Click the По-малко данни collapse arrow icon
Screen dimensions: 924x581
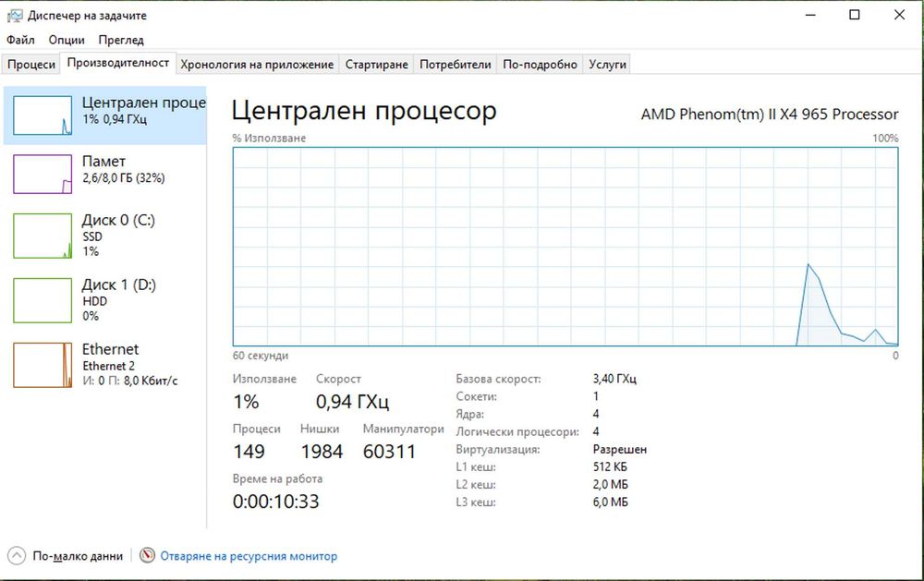[17, 556]
